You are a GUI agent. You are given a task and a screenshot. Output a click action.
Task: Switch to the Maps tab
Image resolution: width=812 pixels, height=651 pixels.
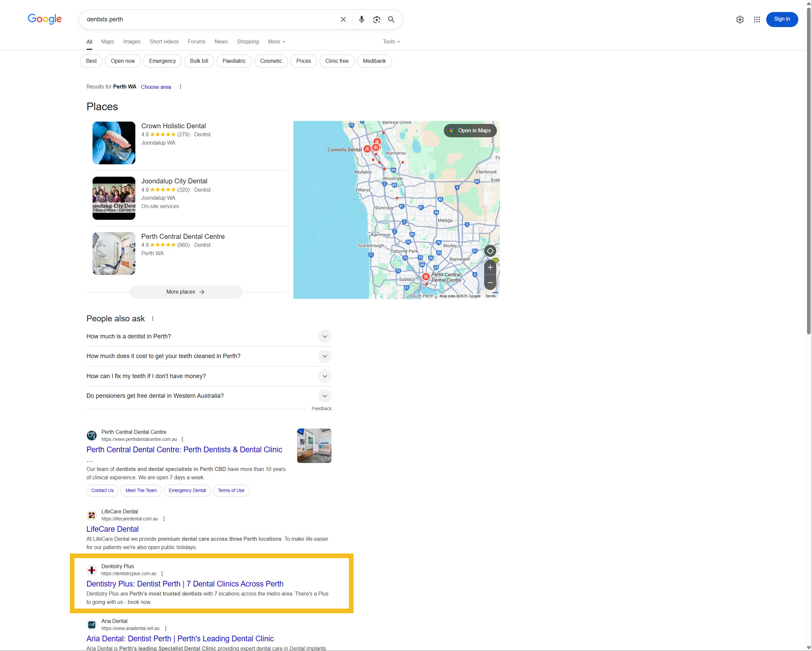pyautogui.click(x=107, y=42)
